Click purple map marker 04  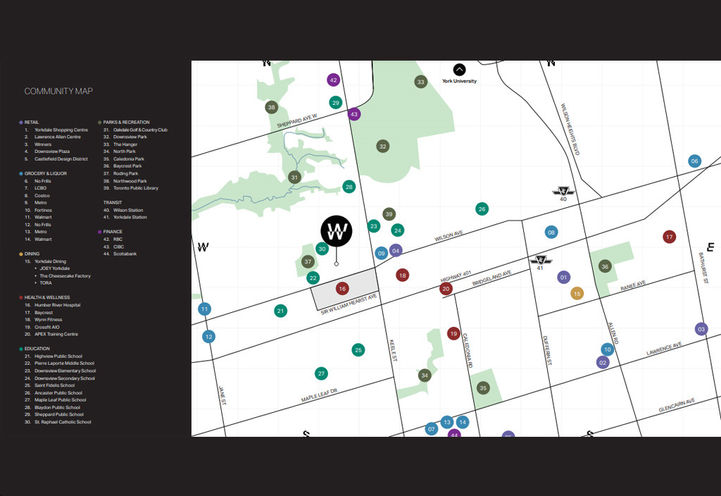[x=395, y=251]
